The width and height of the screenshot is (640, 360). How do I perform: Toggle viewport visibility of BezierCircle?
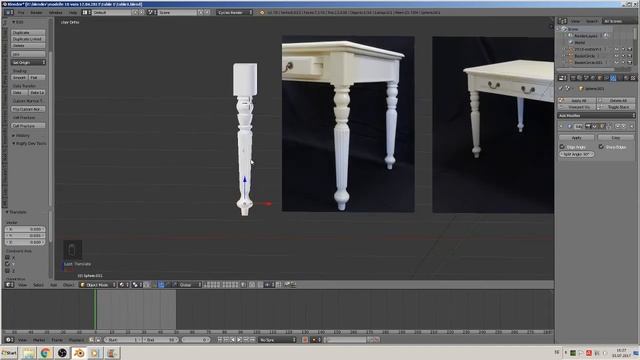pos(616,56)
